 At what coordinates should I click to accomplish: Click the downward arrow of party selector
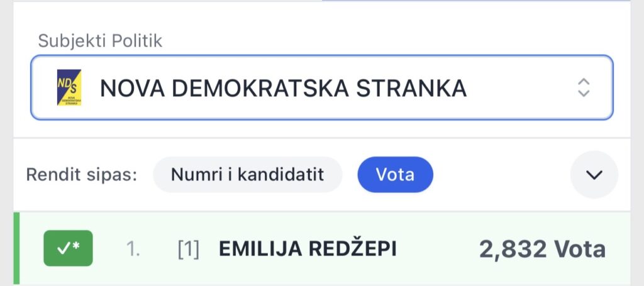click(x=584, y=94)
